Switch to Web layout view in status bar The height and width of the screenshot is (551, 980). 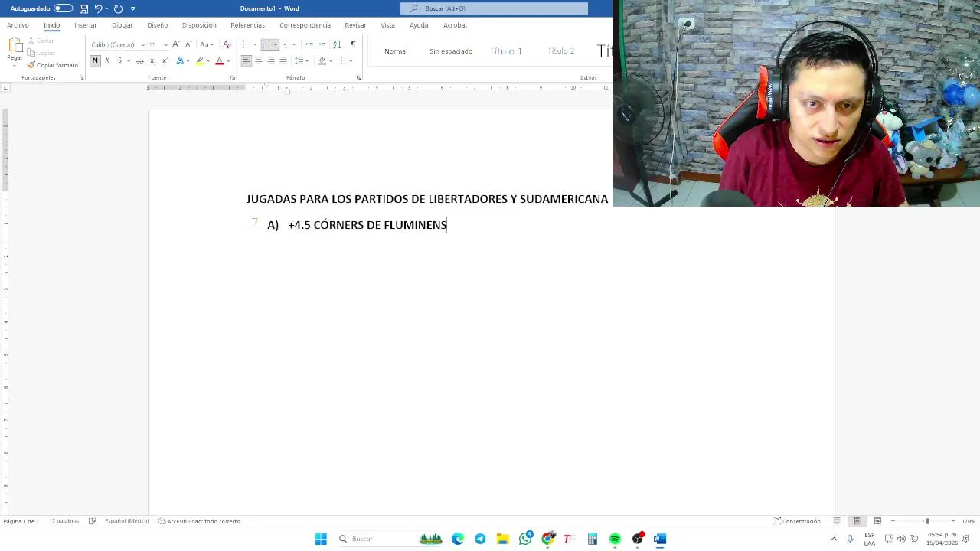pos(877,521)
